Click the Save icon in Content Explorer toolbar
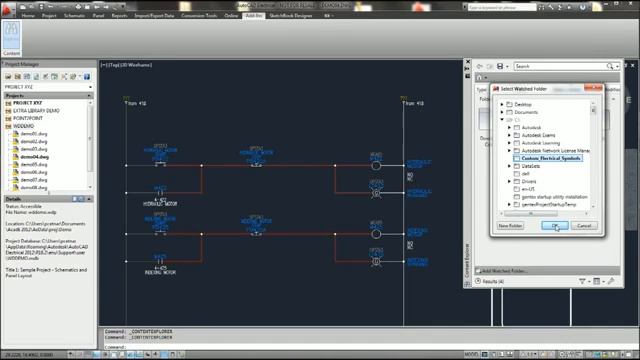The width and height of the screenshot is (640, 360). [500, 66]
